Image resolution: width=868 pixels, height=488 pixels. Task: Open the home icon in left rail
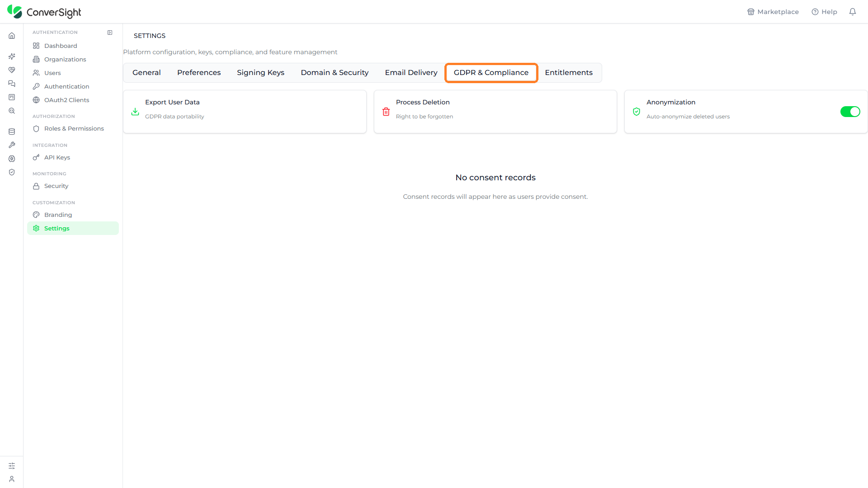(12, 36)
